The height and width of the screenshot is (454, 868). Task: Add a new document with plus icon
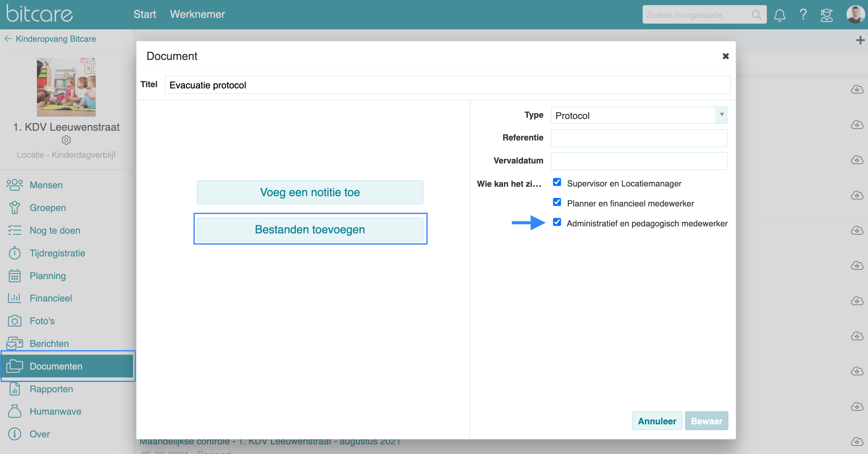[x=860, y=40]
